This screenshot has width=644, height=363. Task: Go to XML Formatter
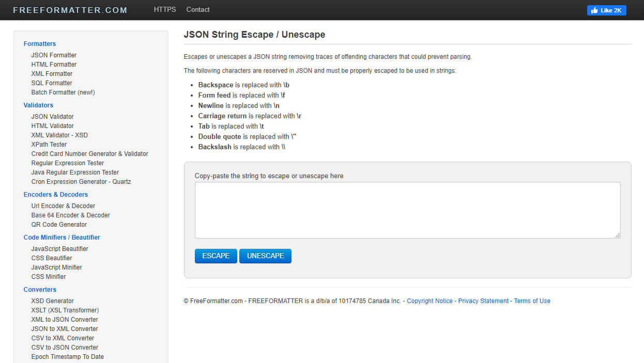point(52,74)
